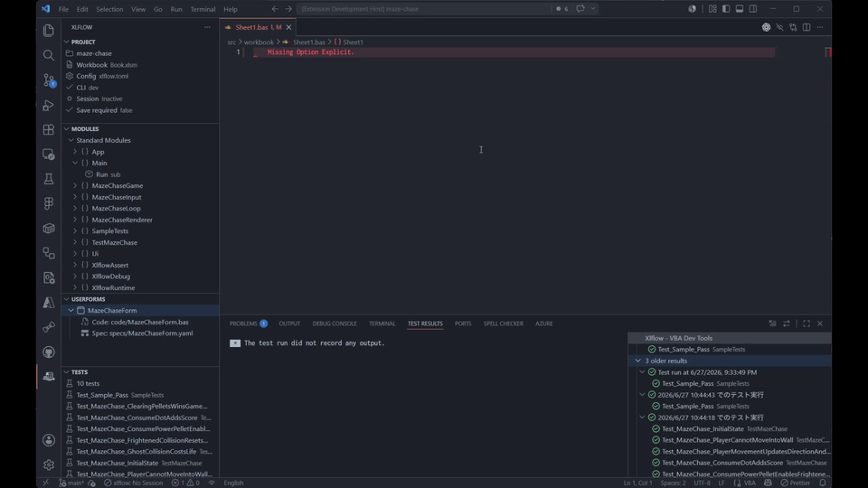Click the main branch status item

72,483
